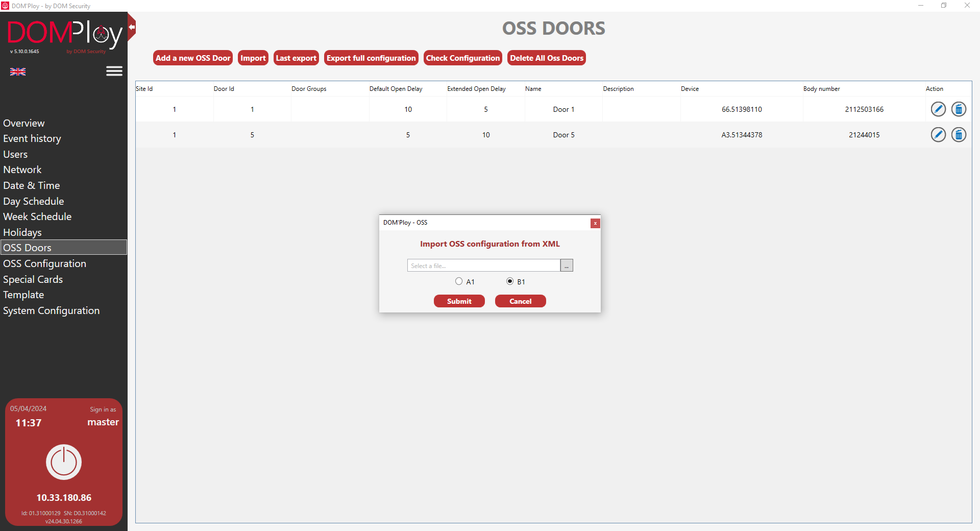Click the master sign-in label

click(103, 422)
